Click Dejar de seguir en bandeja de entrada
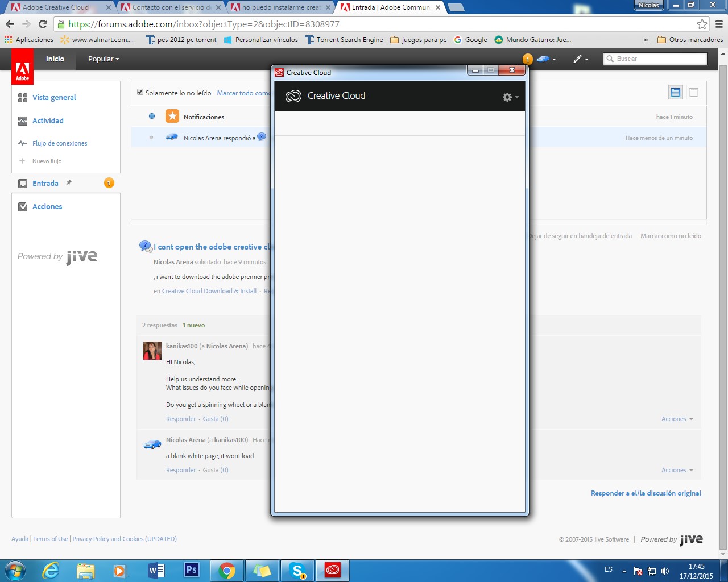 [580, 236]
